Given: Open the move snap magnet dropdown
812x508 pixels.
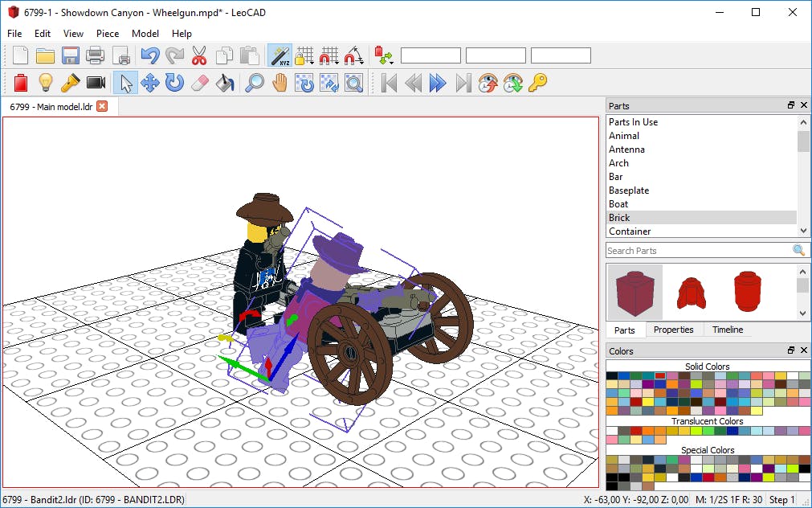Looking at the screenshot, I should click(x=329, y=55).
